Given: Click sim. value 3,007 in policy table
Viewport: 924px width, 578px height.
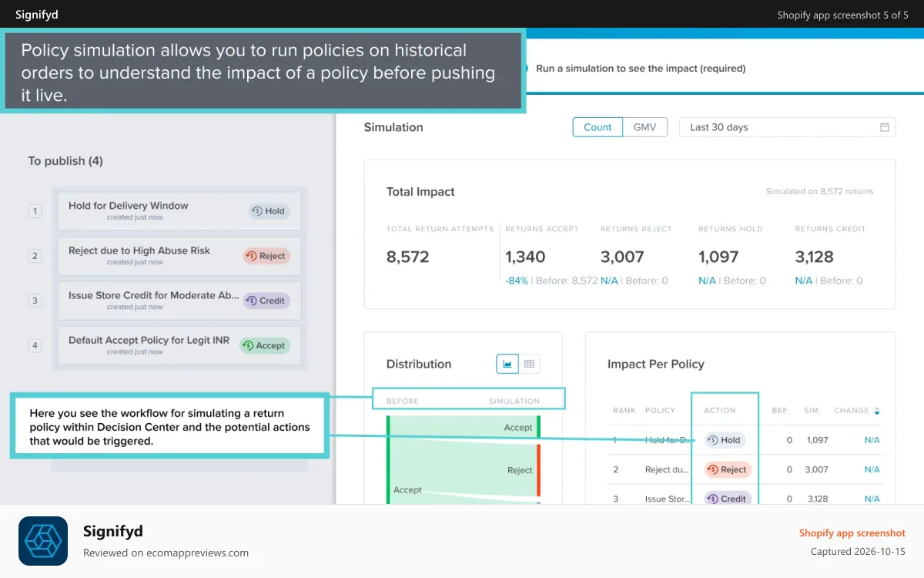Looking at the screenshot, I should pyautogui.click(x=816, y=469).
